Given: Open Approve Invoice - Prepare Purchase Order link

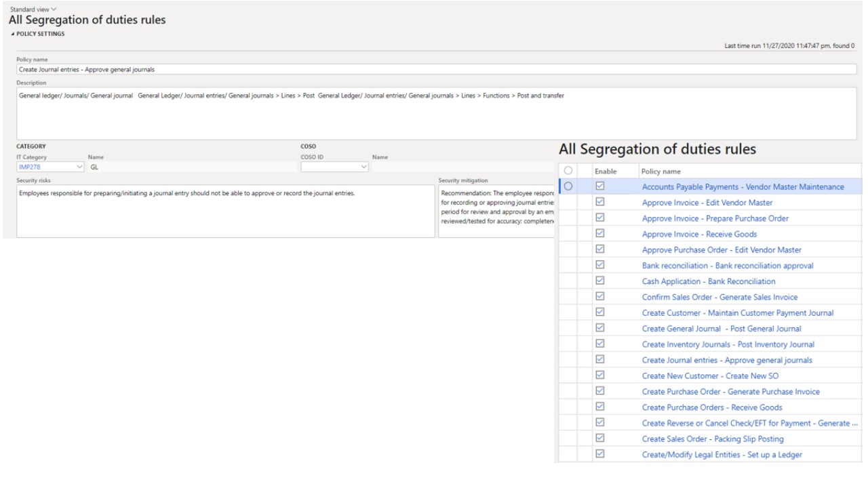Looking at the screenshot, I should (x=715, y=218).
